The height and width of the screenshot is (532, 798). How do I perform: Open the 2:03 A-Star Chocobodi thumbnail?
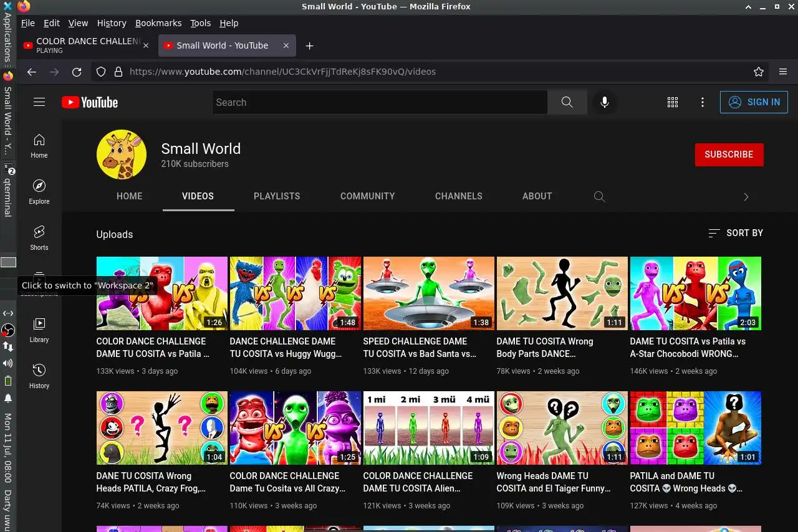pyautogui.click(x=696, y=293)
